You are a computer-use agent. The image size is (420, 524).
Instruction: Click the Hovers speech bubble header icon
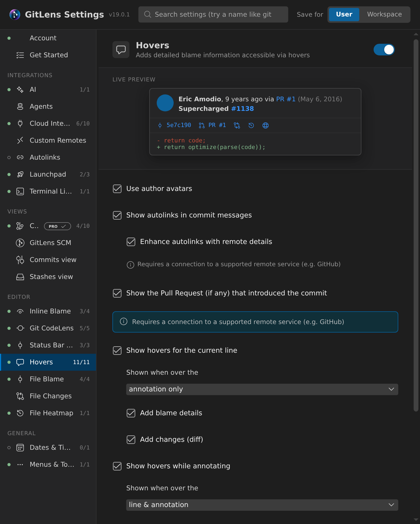pyautogui.click(x=121, y=50)
